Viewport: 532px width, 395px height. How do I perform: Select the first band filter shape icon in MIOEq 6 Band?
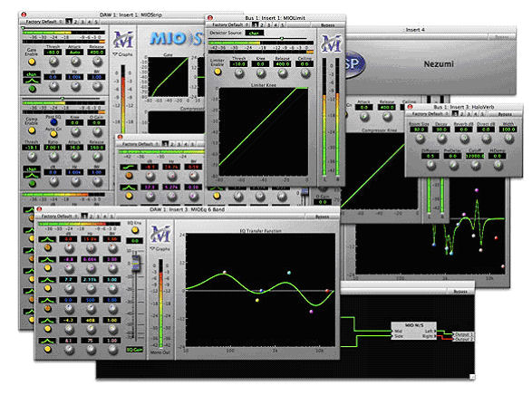pos(47,239)
